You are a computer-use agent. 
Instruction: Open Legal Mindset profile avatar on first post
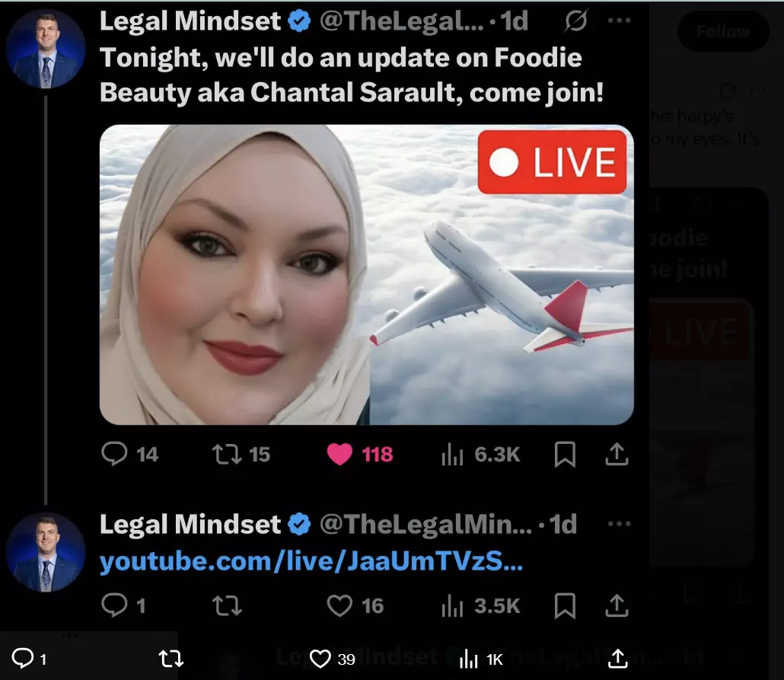pos(46,49)
